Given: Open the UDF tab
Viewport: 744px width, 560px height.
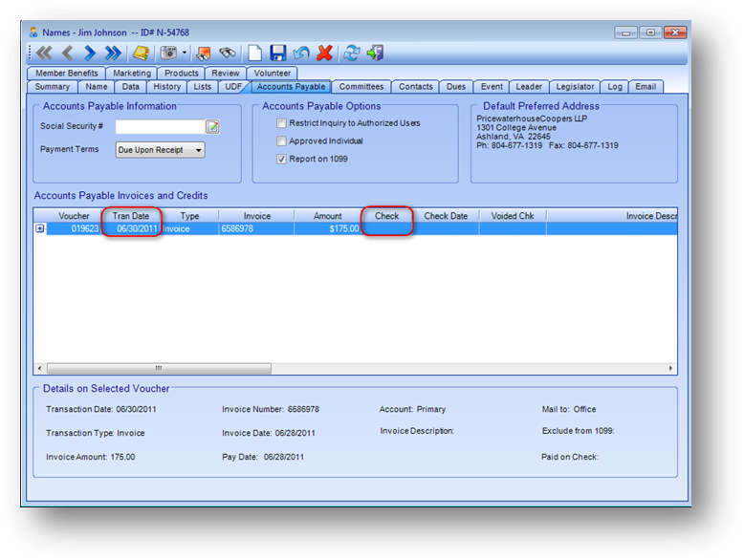Looking at the screenshot, I should pyautogui.click(x=233, y=87).
